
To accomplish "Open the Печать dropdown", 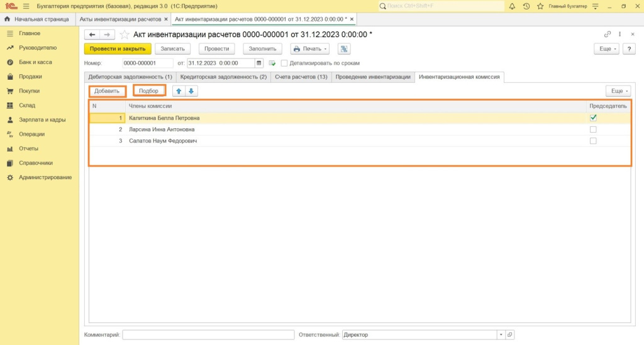I will tap(309, 48).
